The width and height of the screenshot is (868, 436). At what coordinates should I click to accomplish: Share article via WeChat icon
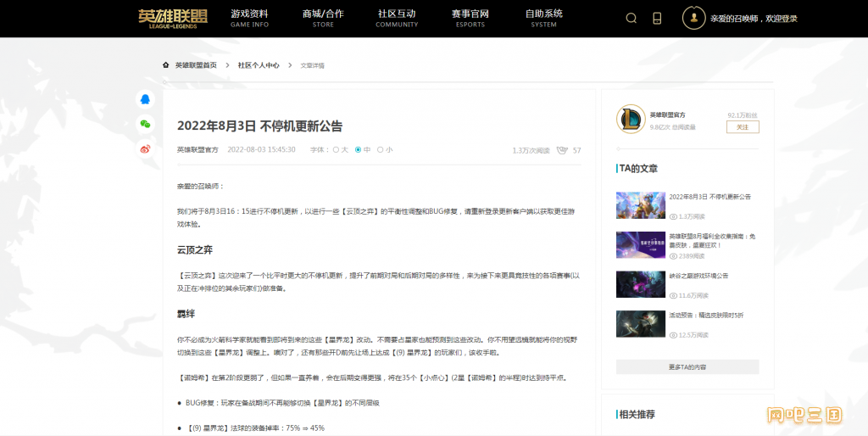145,124
